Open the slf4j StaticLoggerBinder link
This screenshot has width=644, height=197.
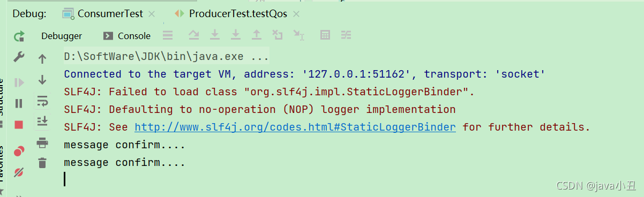coord(295,127)
